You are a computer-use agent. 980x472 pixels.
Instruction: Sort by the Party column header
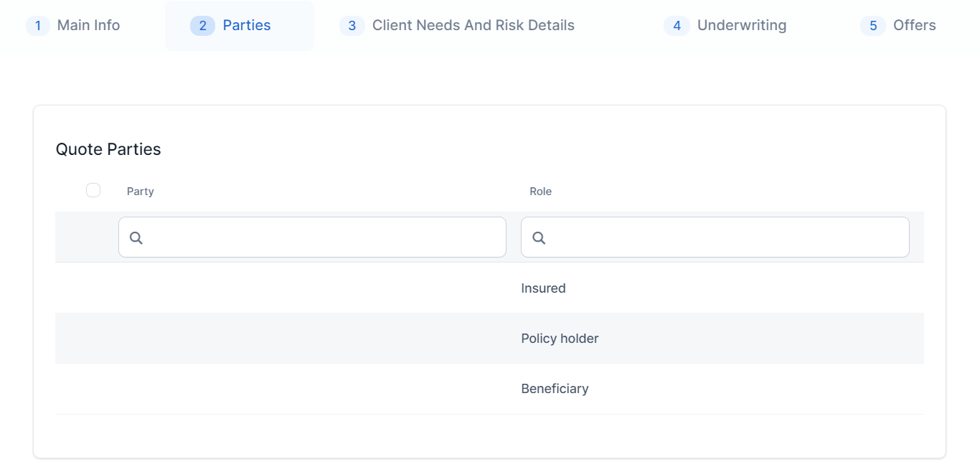click(x=141, y=192)
